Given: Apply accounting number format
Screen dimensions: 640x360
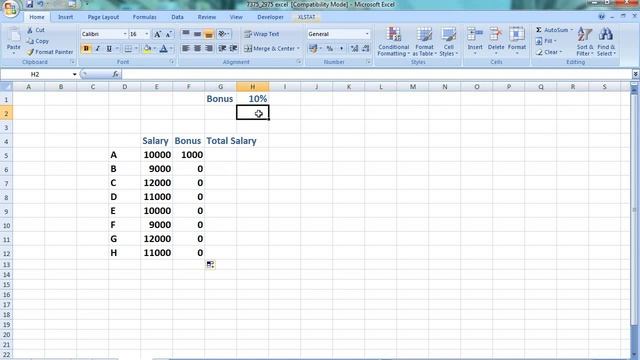Looking at the screenshot, I should click(x=313, y=49).
